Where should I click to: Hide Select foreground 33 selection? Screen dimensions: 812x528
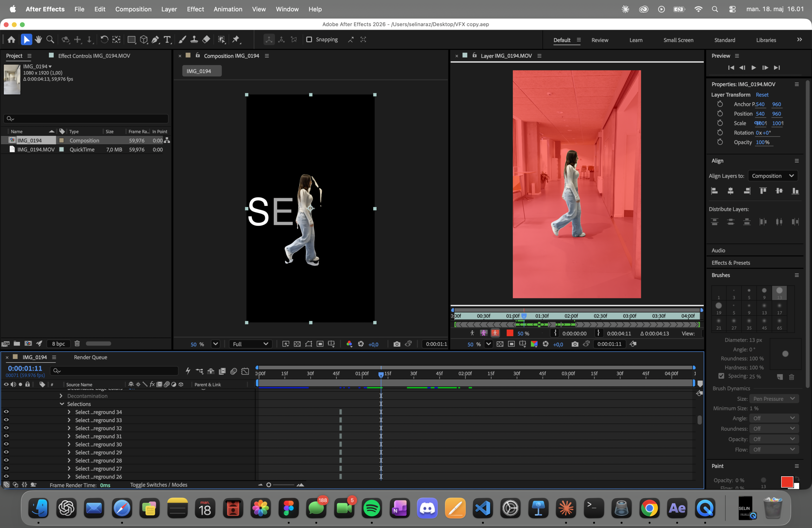pos(6,420)
